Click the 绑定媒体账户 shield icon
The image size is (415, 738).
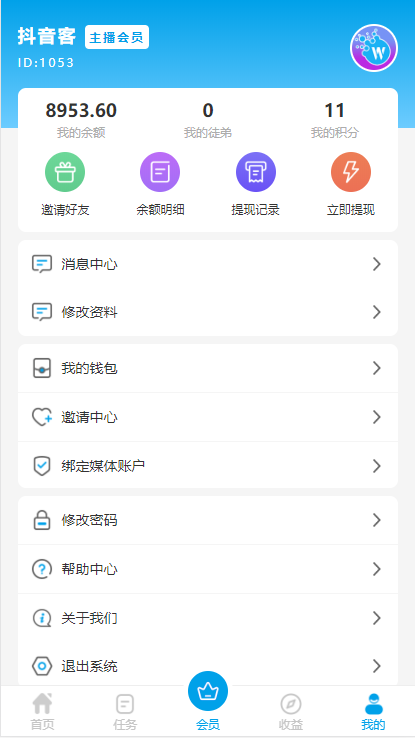pyautogui.click(x=42, y=466)
